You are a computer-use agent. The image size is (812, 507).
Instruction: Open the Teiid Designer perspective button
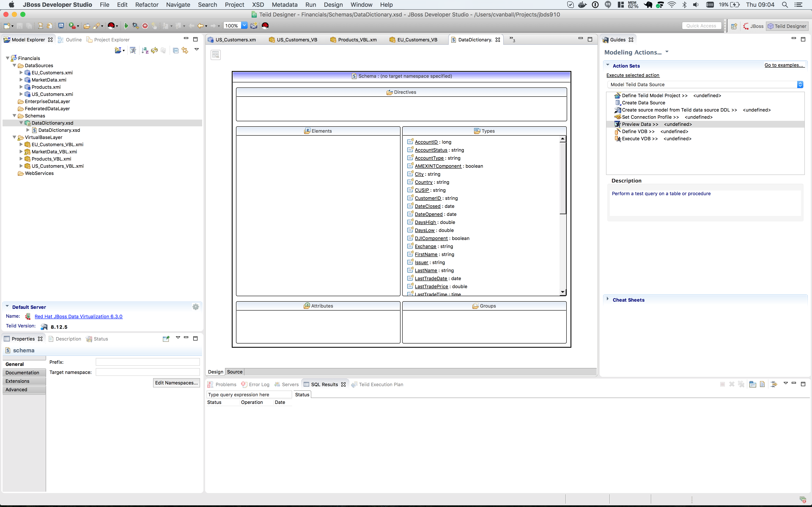coord(787,26)
